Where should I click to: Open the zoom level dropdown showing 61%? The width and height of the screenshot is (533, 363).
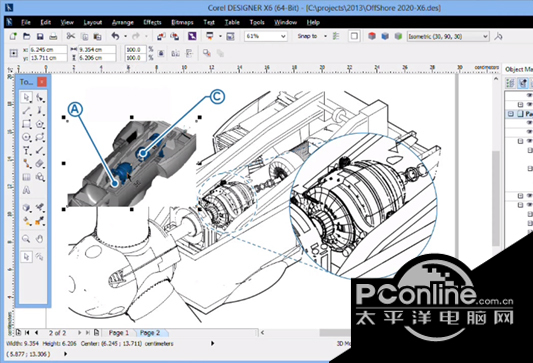[266, 36]
